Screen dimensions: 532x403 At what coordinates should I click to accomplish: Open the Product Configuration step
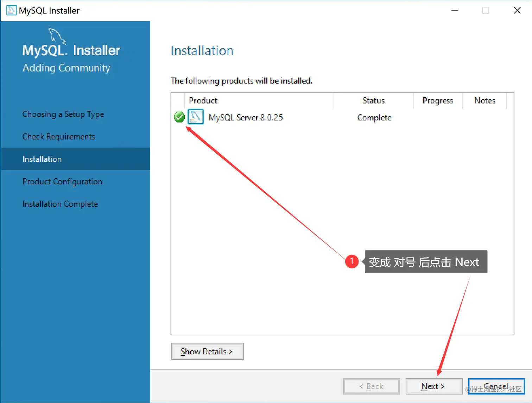click(62, 181)
